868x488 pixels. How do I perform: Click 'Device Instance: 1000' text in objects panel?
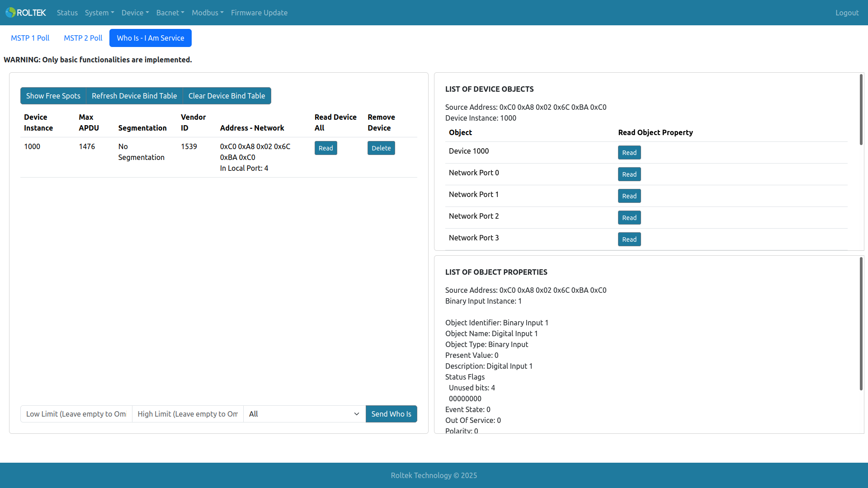click(x=481, y=118)
